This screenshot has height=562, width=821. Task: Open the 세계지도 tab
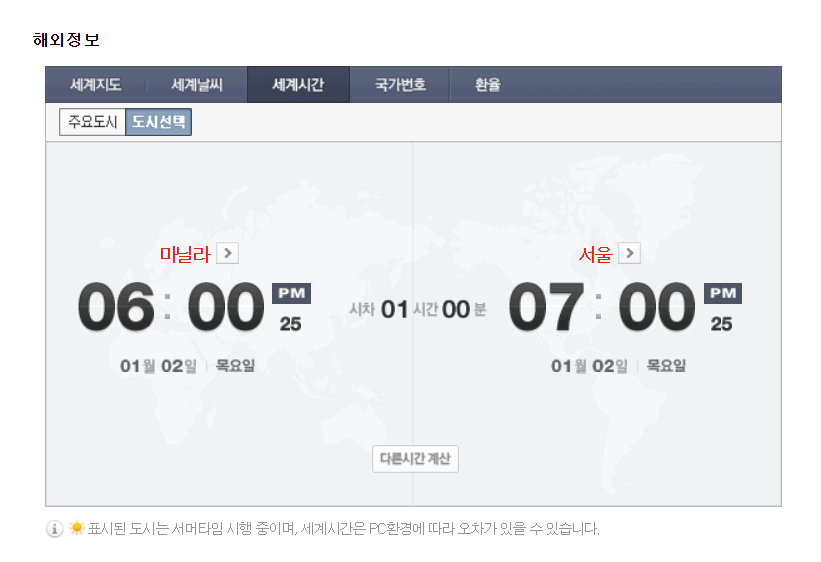(96, 84)
